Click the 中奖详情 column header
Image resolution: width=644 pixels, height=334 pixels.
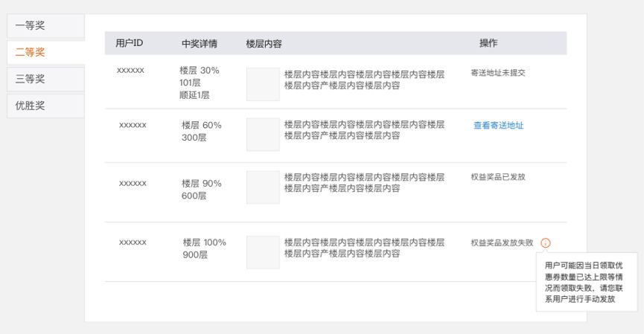(x=200, y=43)
